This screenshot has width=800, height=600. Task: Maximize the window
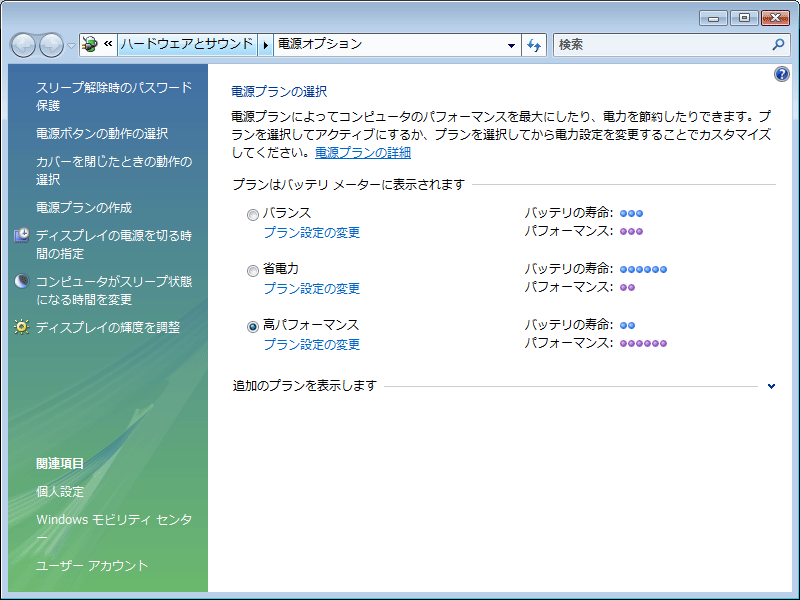[x=744, y=18]
